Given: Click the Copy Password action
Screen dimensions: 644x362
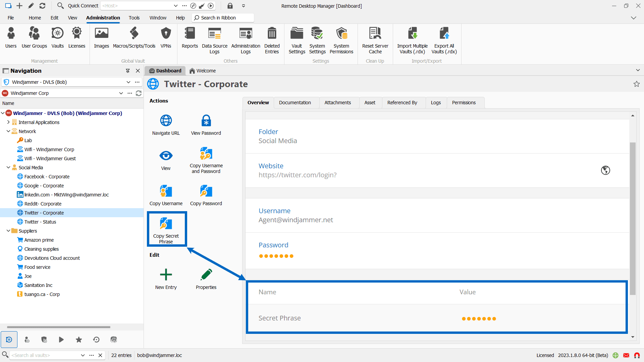Looking at the screenshot, I should pos(206,195).
